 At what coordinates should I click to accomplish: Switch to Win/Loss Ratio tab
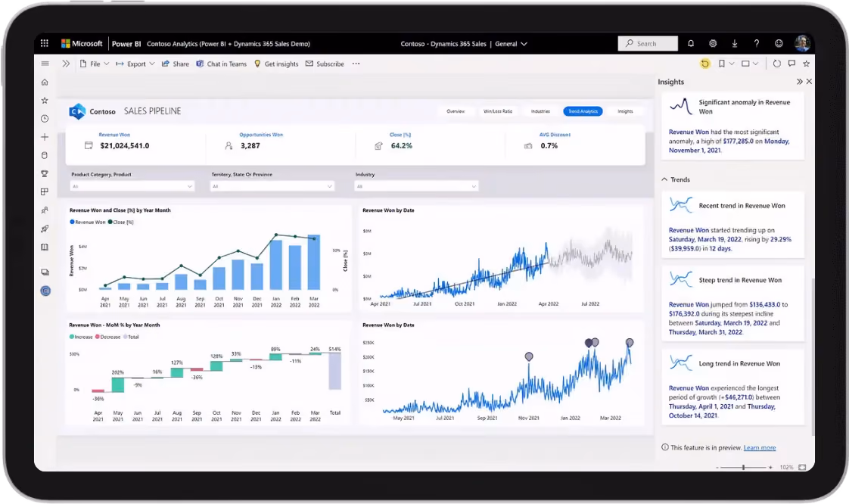click(498, 111)
